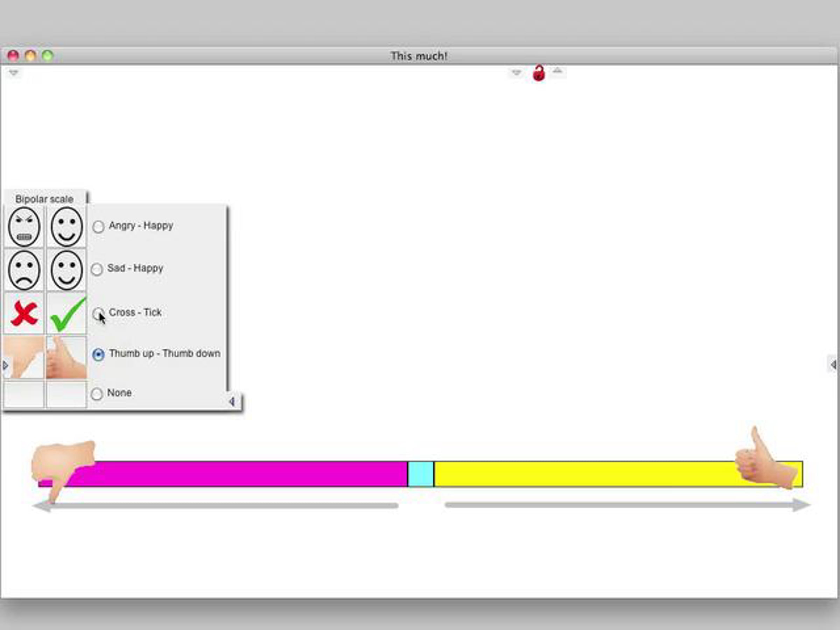Click the down triangle left of padlock

(x=517, y=72)
